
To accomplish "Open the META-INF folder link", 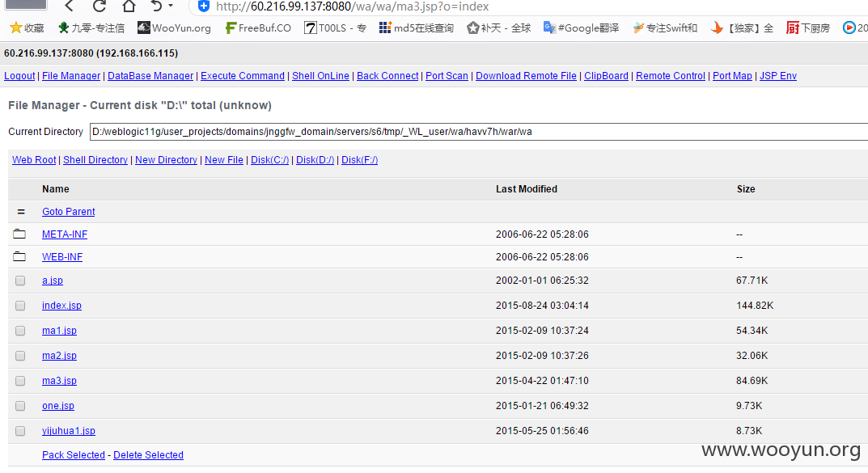I will click(64, 234).
